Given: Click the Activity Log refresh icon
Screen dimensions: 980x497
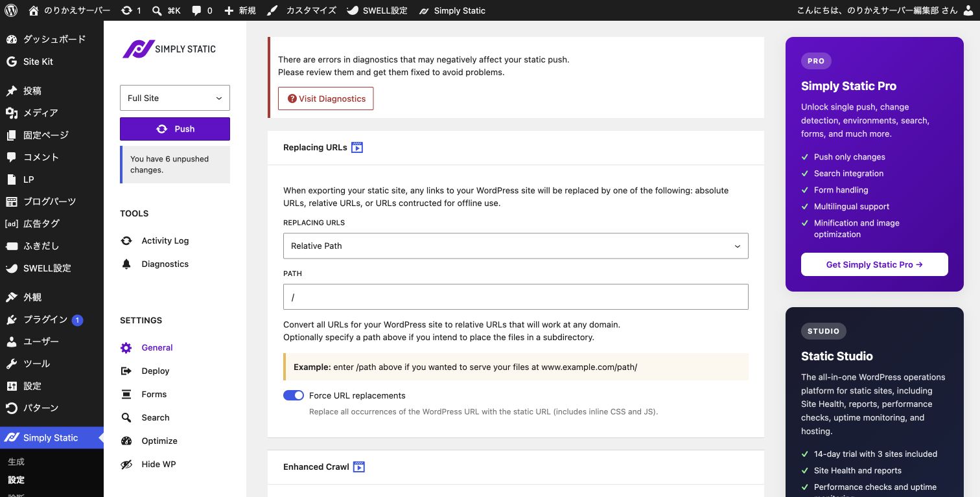Looking at the screenshot, I should pyautogui.click(x=126, y=241).
